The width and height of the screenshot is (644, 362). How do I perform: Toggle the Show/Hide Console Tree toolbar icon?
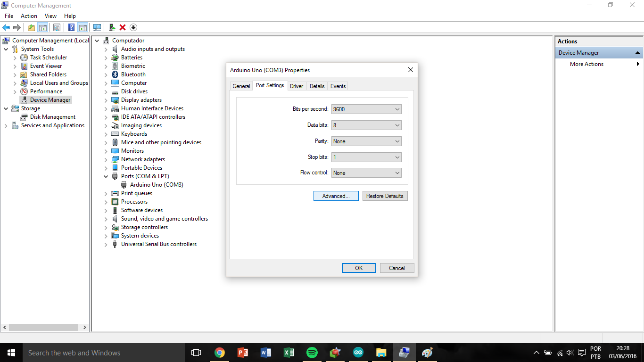pyautogui.click(x=42, y=27)
